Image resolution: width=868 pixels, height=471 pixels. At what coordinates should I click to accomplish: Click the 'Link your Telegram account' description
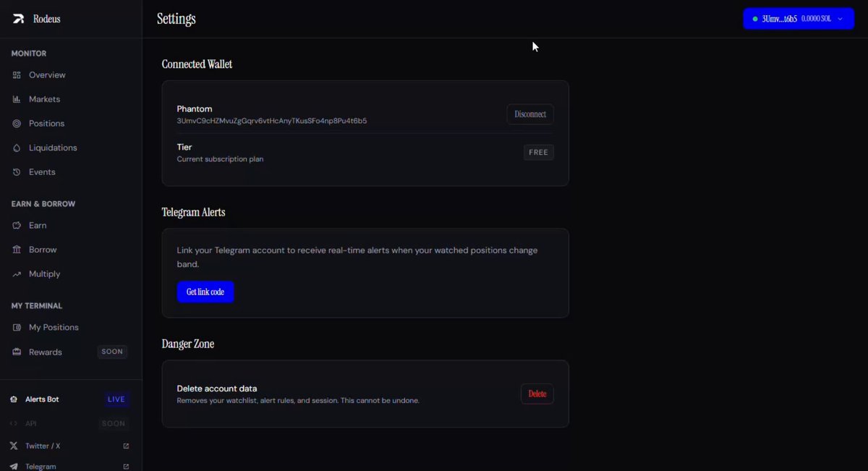click(x=357, y=258)
